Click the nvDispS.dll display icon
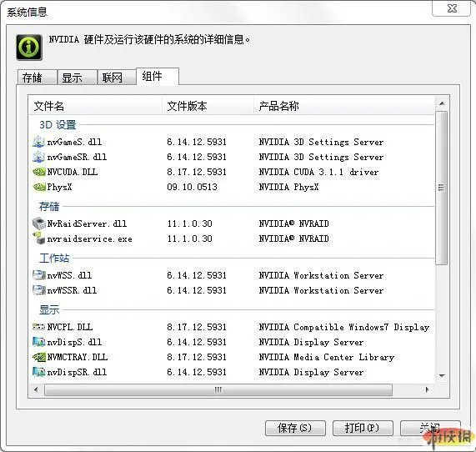The image size is (476, 452). click(x=39, y=342)
